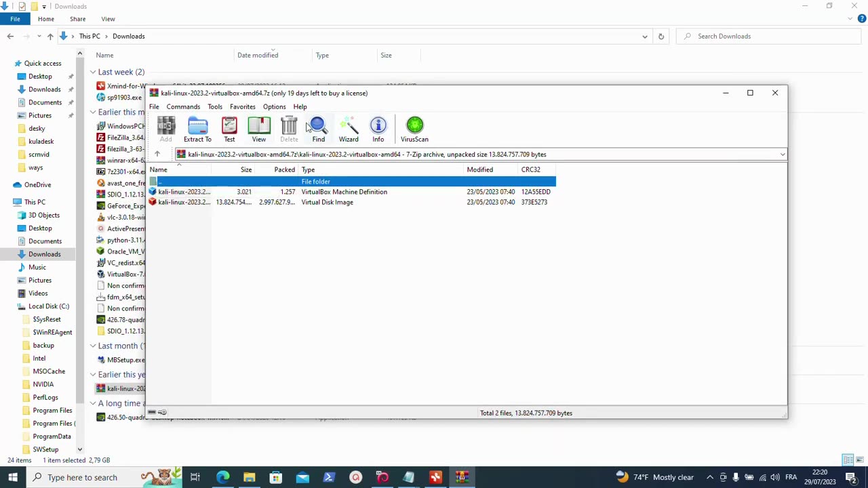This screenshot has height=488, width=868.
Task: Open PowerShell from the taskbar
Action: (329, 477)
